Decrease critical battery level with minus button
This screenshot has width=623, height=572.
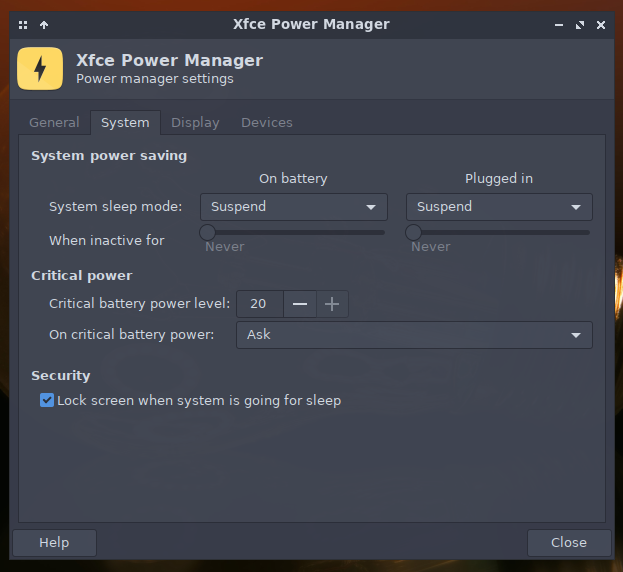300,304
